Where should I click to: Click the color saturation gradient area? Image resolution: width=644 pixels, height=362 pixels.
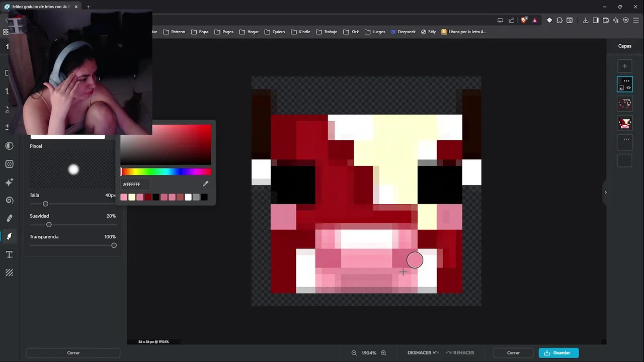coord(166,144)
